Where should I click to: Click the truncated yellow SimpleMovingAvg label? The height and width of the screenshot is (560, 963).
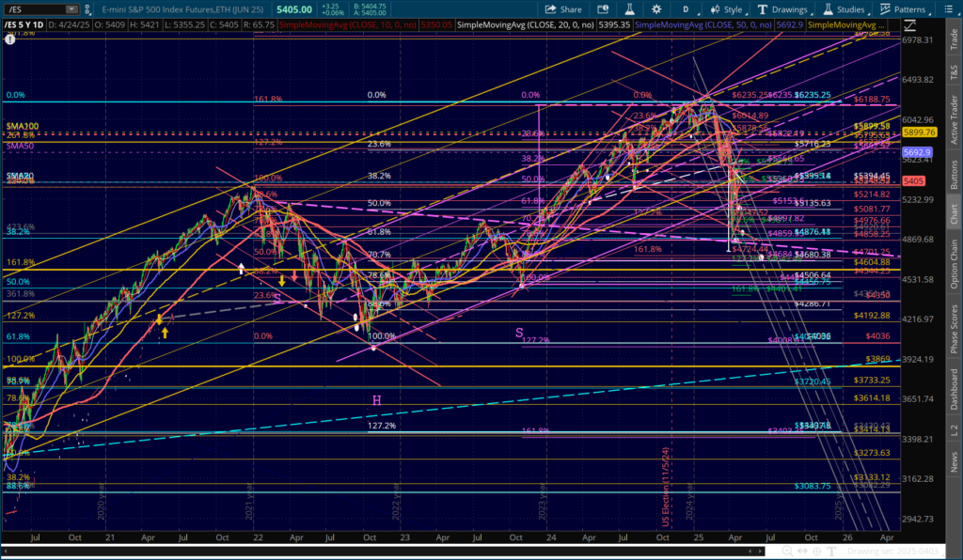click(x=846, y=24)
